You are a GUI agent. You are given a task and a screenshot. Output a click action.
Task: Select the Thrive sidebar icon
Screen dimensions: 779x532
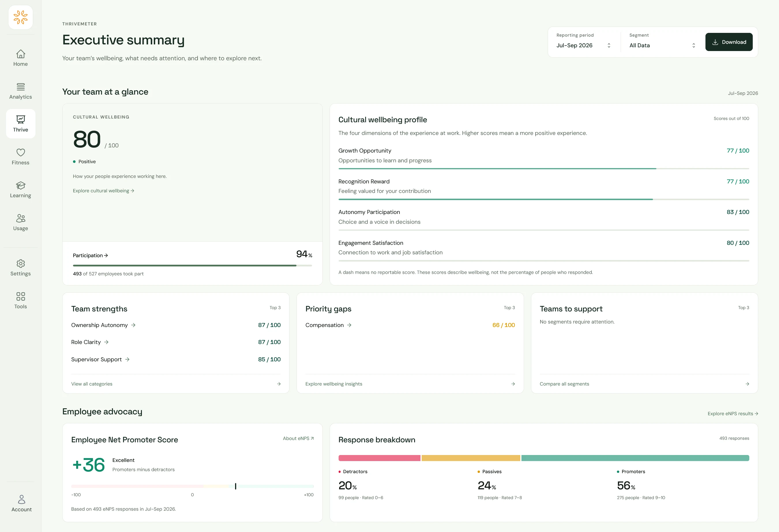pyautogui.click(x=20, y=124)
